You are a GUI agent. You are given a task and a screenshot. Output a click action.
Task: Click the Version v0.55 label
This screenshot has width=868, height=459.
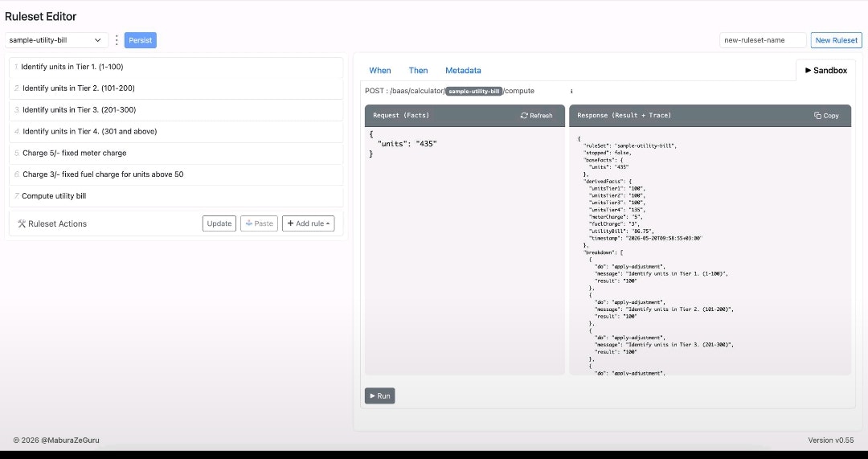(831, 441)
